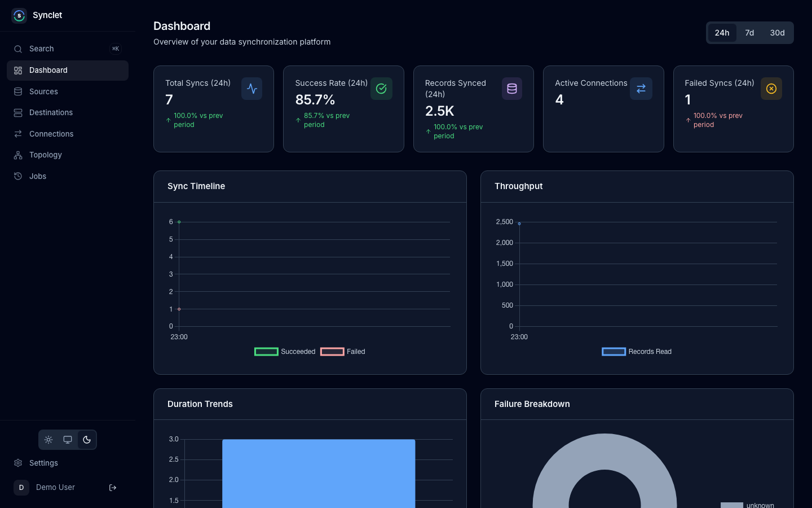Click the Destinations server icon in sidebar
Viewport: 812px width, 508px height.
coord(18,113)
